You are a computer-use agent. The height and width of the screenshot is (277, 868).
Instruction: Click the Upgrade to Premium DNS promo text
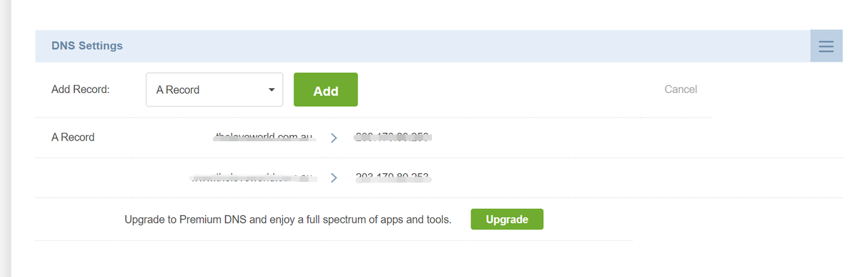click(288, 219)
